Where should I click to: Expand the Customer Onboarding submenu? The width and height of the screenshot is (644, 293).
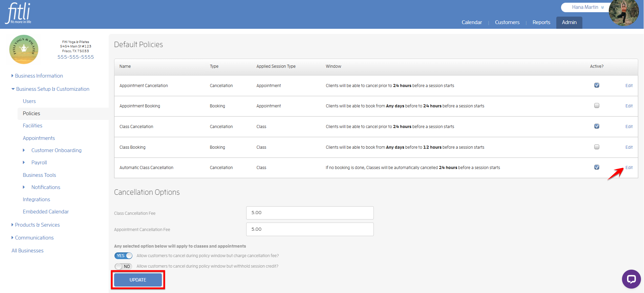[24, 150]
